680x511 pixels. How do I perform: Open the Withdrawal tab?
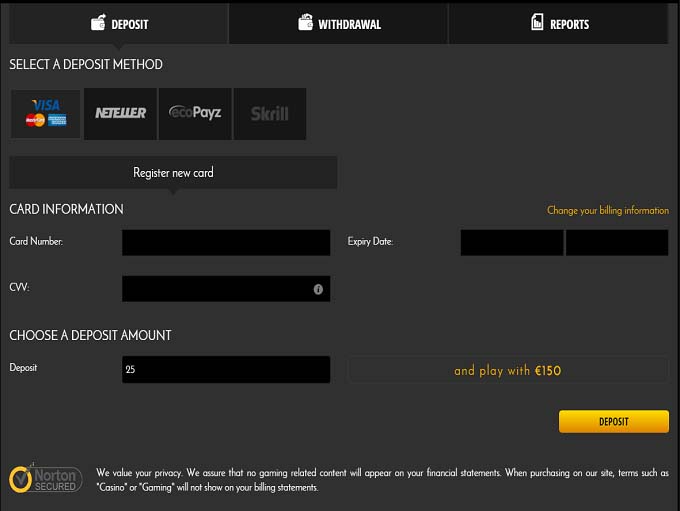pos(338,23)
